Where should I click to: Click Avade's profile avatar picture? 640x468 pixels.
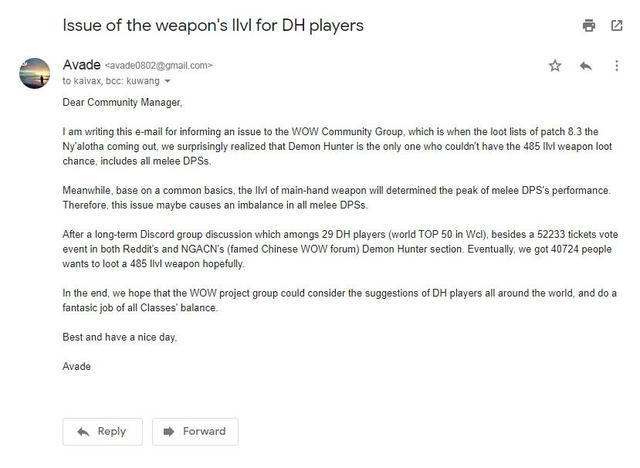coord(34,73)
